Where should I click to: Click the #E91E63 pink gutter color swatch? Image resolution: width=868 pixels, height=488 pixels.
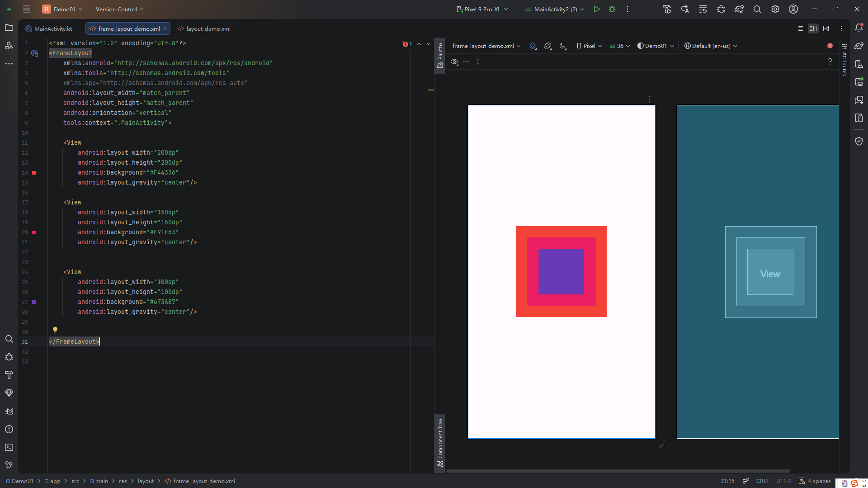34,232
